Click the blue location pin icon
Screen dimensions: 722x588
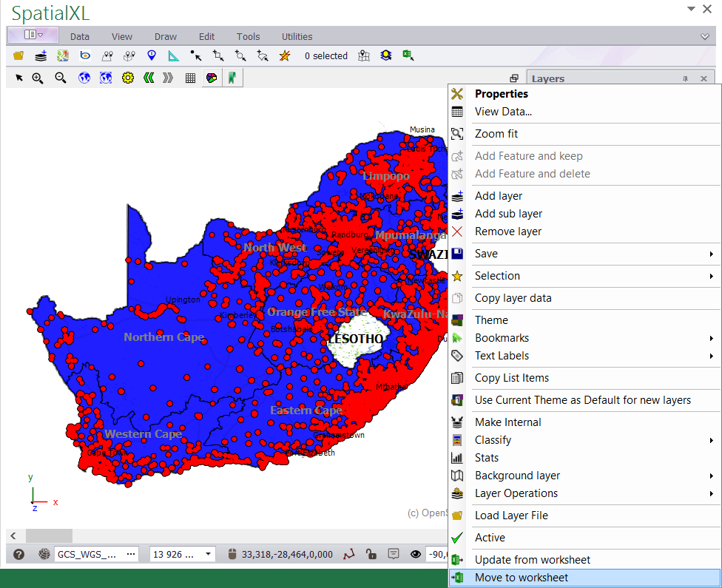click(152, 55)
